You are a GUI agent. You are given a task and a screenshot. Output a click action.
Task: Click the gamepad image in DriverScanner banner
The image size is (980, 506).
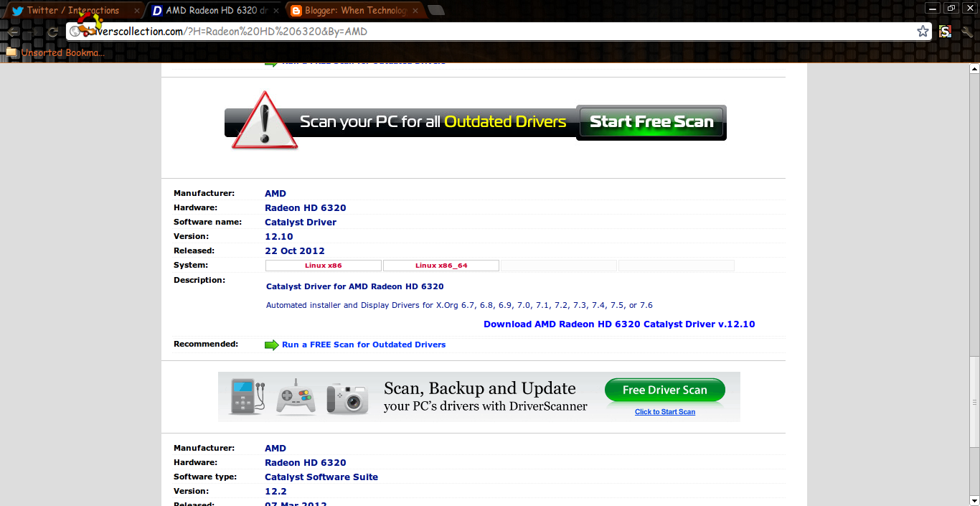tap(296, 396)
